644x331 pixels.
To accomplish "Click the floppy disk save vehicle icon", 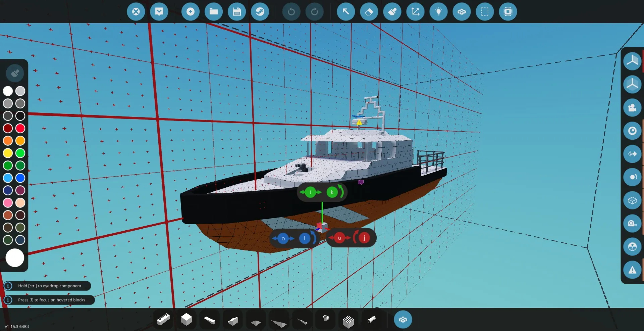I will pos(237,12).
